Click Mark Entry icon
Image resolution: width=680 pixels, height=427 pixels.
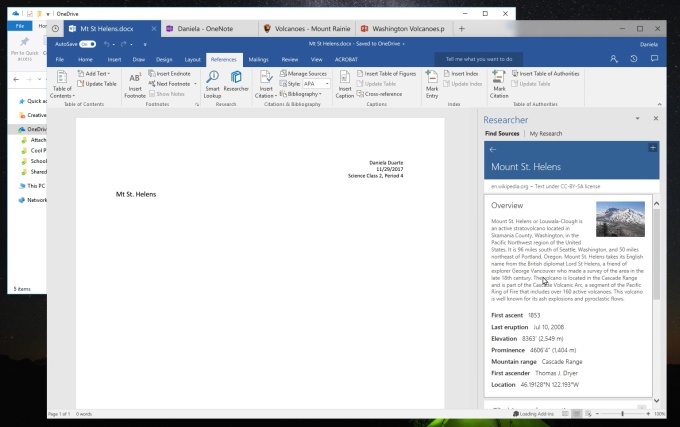(431, 82)
